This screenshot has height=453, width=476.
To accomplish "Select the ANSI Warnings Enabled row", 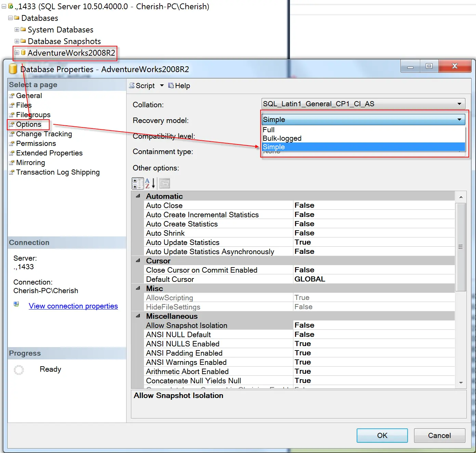I will (x=300, y=362).
